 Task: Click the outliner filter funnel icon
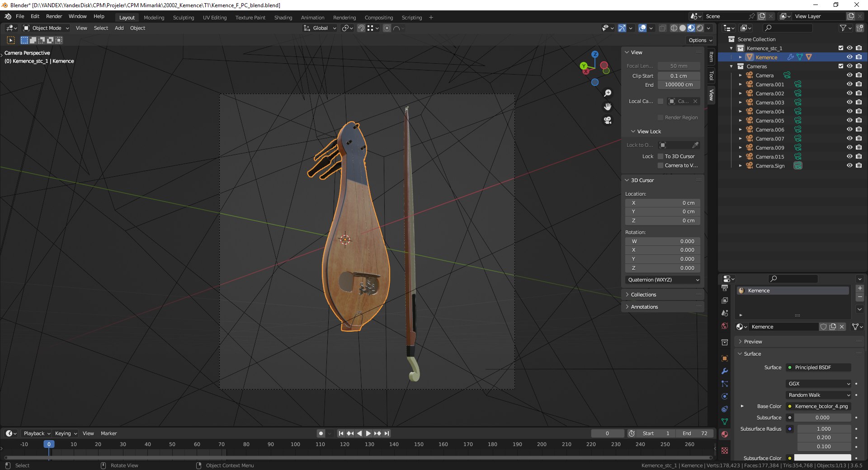[x=843, y=28]
